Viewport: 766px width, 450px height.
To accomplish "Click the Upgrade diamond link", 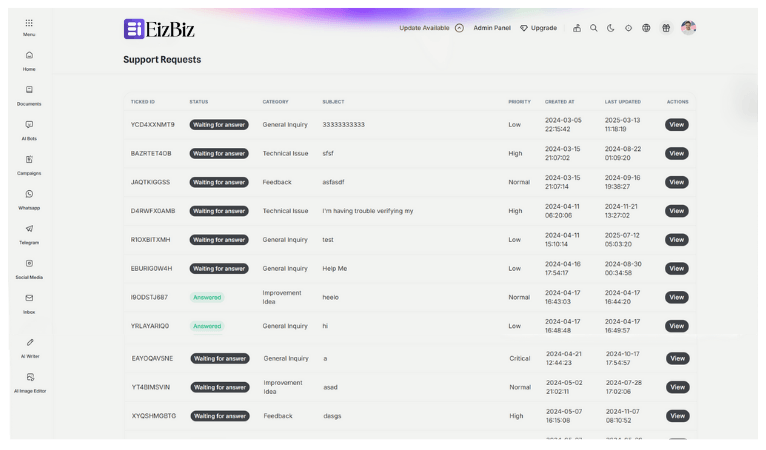I will tap(538, 28).
